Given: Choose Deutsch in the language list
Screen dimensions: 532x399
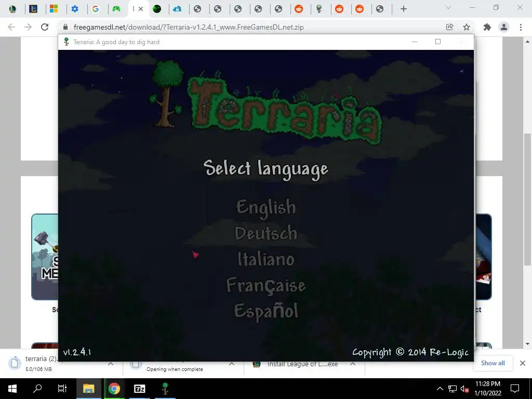Looking at the screenshot, I should click(266, 233).
